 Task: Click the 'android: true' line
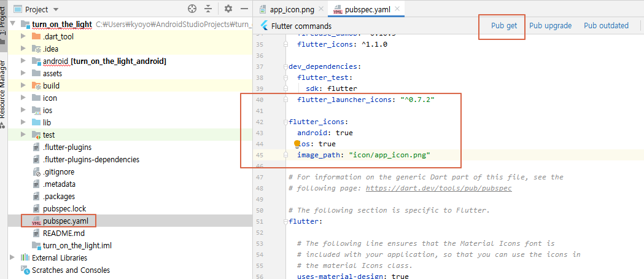[325, 133]
